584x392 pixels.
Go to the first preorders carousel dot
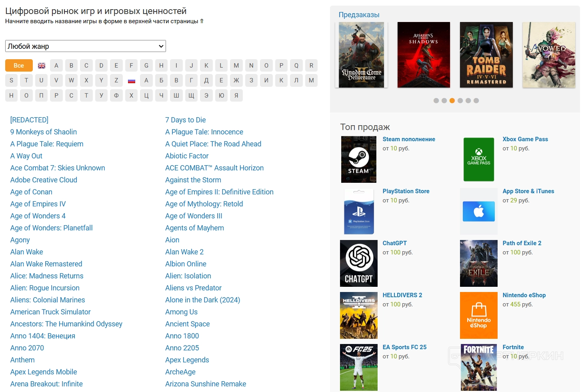pos(436,101)
